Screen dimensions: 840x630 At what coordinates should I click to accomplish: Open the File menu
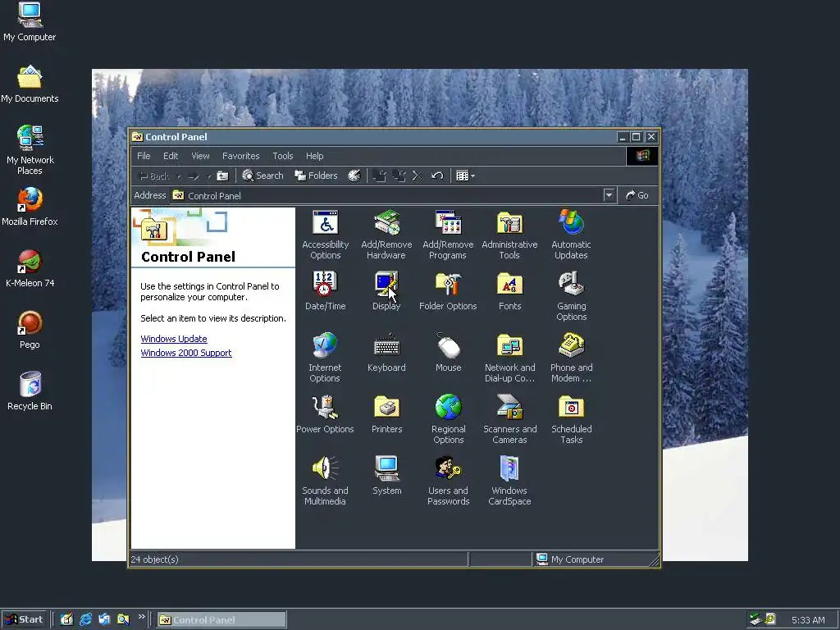[144, 156]
